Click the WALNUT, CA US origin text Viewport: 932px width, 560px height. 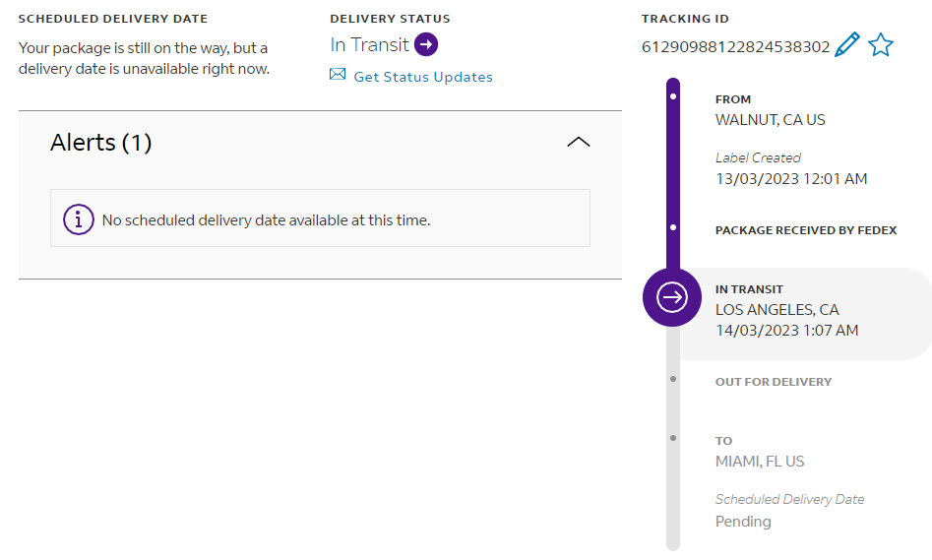point(770,120)
